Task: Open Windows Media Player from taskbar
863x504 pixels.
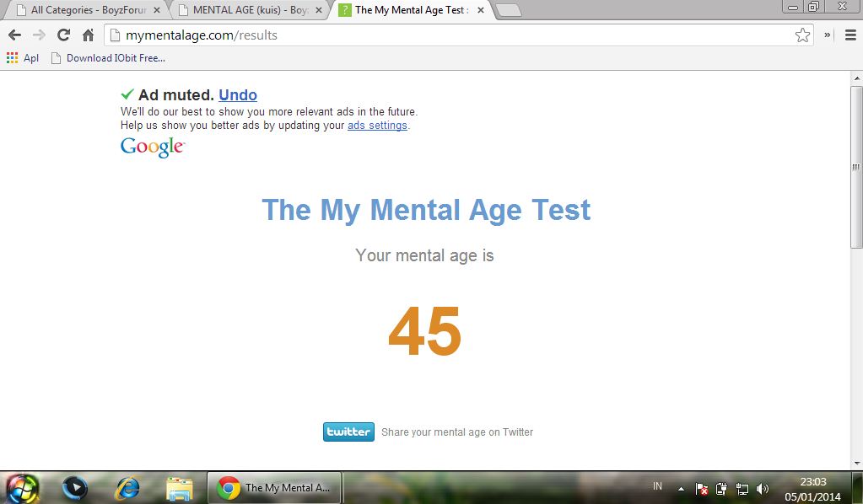Action: [x=75, y=487]
